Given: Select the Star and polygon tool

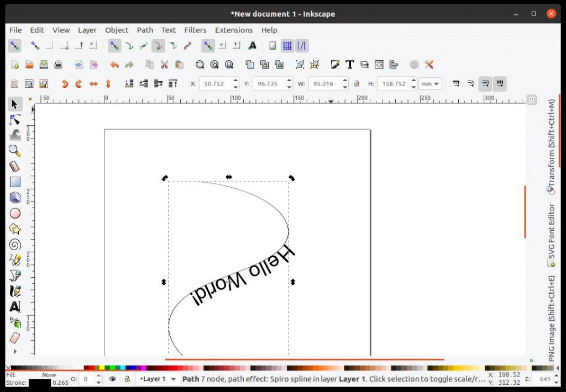Looking at the screenshot, I should click(x=15, y=229).
